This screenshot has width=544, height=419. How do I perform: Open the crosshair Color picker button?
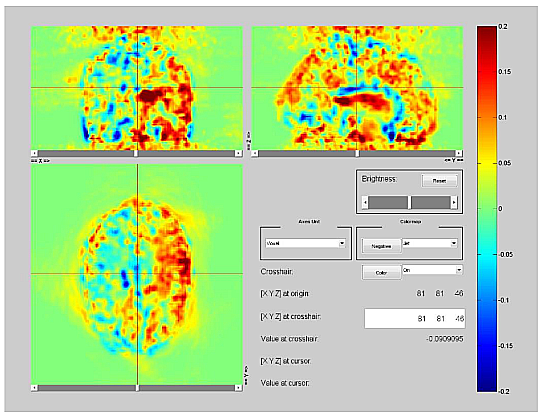tap(381, 273)
